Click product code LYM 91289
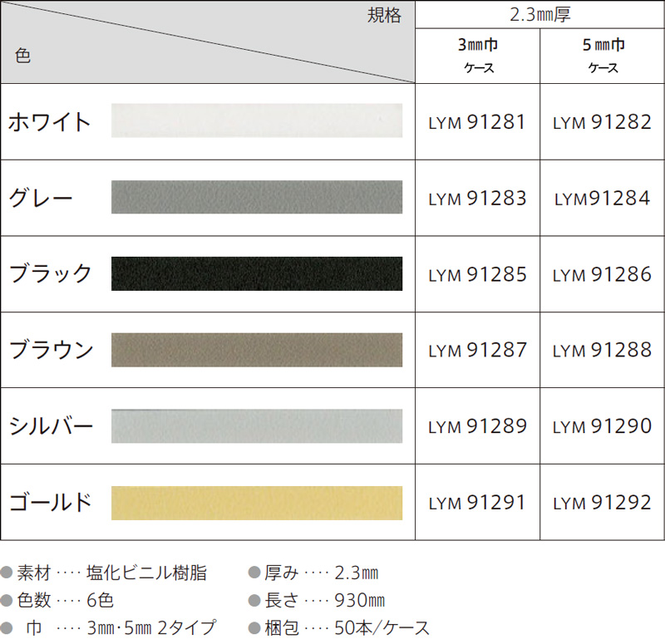Image resolution: width=665 pixels, height=644 pixels. 477,426
